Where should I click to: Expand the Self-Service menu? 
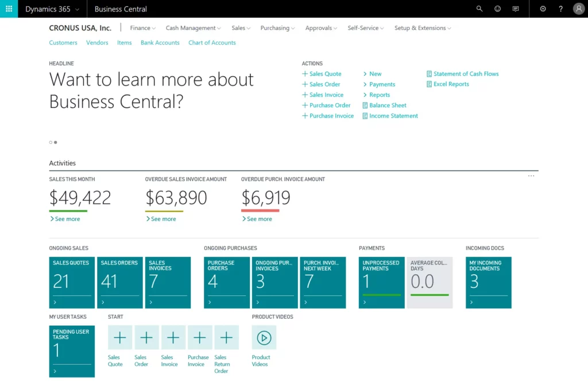point(366,28)
